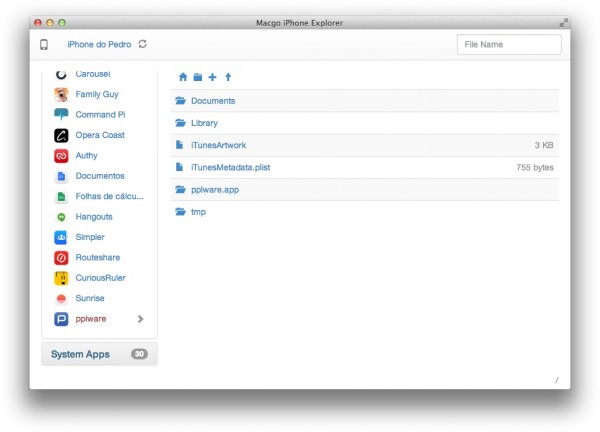This screenshot has height=432, width=600.
Task: Select Authy label in app list
Action: [86, 155]
